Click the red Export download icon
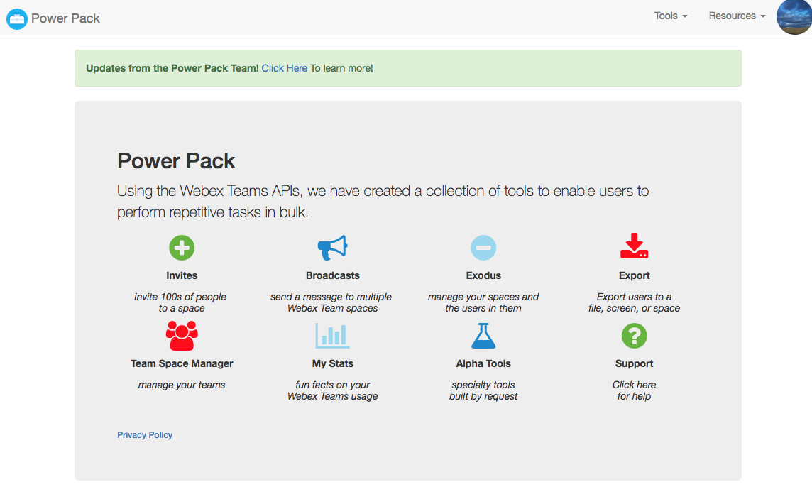Viewport: 812px width, 504px height. pyautogui.click(x=634, y=246)
